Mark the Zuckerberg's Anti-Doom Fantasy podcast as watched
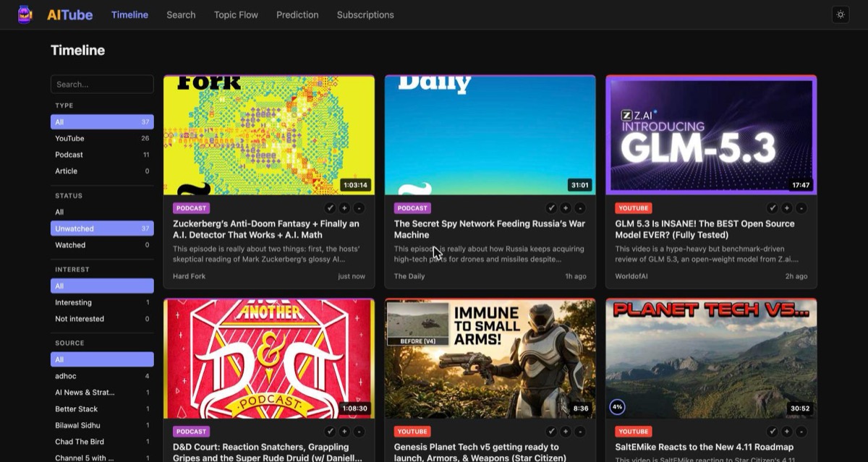Viewport: 868px width, 462px height. click(x=331, y=208)
